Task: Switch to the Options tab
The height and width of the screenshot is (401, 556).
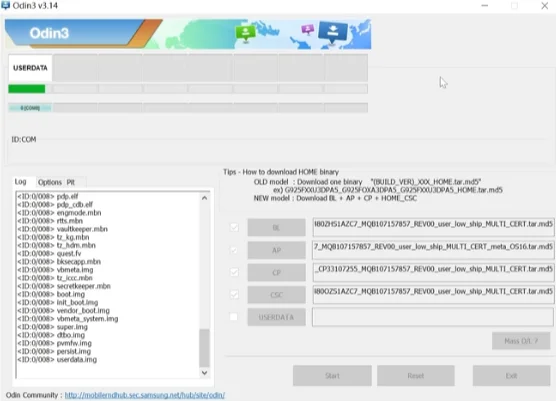Action: [x=50, y=182]
